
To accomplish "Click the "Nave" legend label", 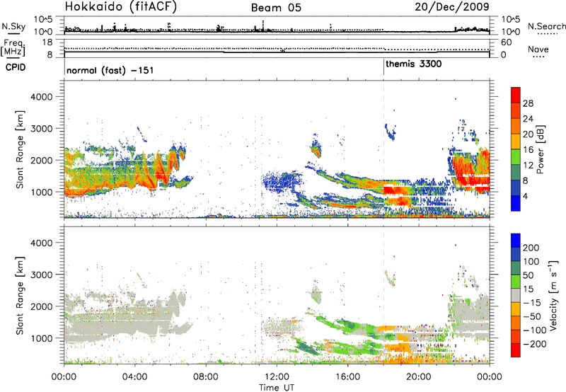I will pos(538,49).
